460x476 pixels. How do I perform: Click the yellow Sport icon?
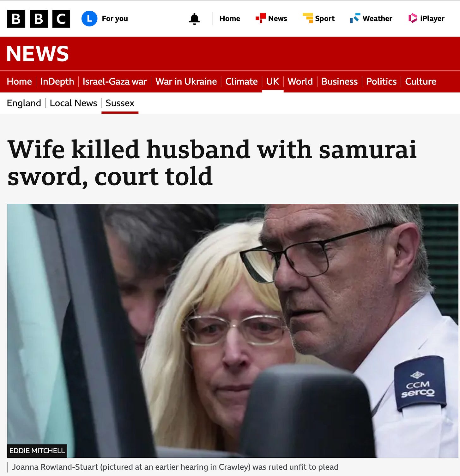coord(307,18)
